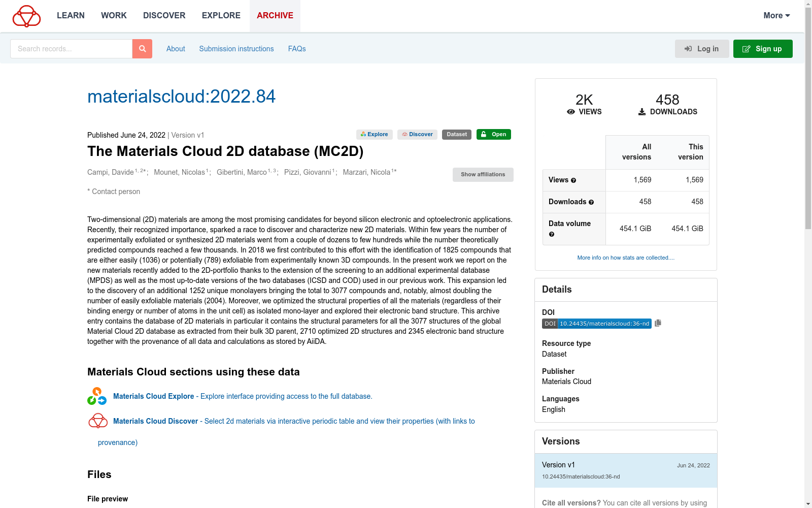This screenshot has width=812, height=508.
Task: Open the WORK menu item
Action: [114, 16]
